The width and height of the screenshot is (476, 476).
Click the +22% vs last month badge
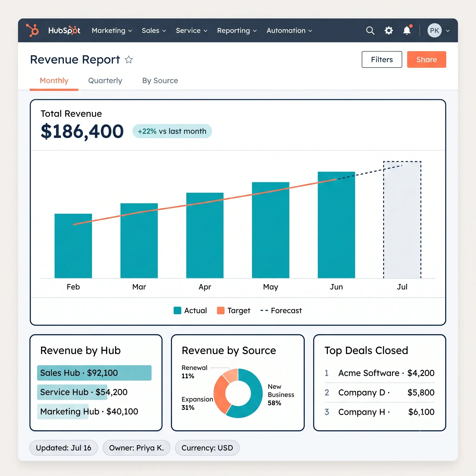pyautogui.click(x=172, y=131)
